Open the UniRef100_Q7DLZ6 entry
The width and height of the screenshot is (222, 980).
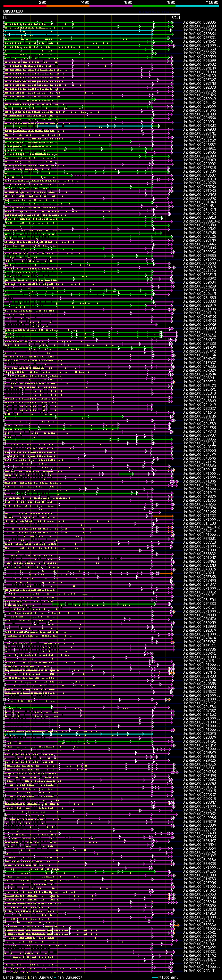tap(199, 237)
